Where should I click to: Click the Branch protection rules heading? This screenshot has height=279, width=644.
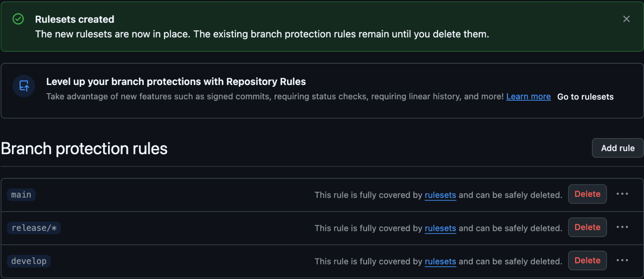(84, 148)
